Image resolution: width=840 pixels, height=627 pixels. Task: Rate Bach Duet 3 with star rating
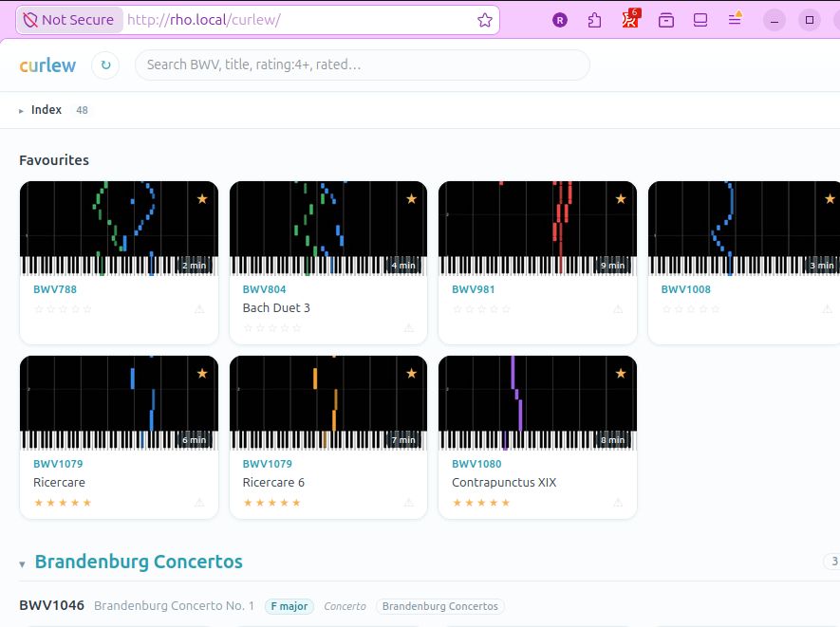point(272,328)
